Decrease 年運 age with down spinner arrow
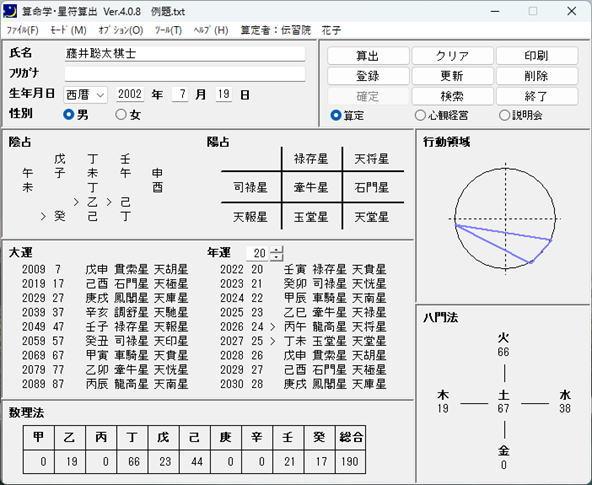 pyautogui.click(x=277, y=257)
